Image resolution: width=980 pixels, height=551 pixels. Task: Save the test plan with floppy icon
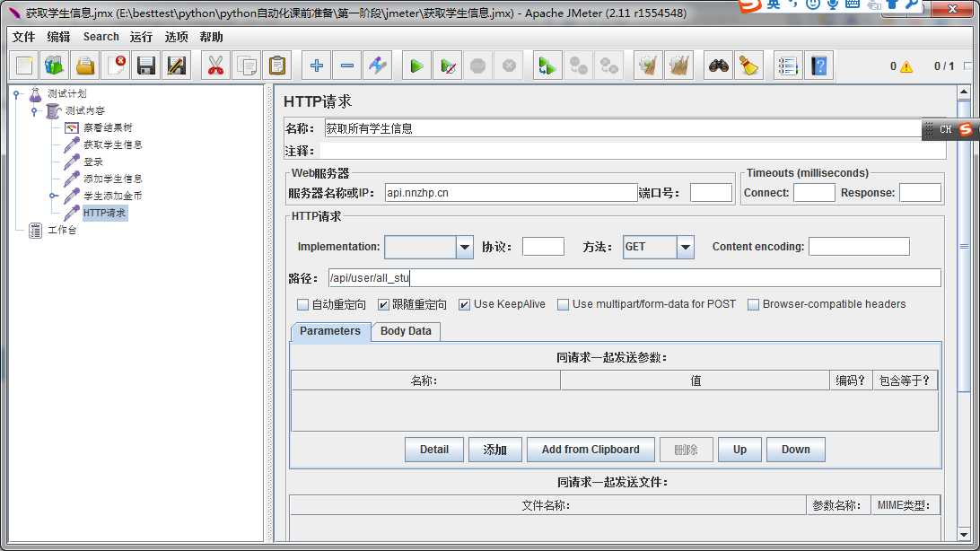point(146,66)
